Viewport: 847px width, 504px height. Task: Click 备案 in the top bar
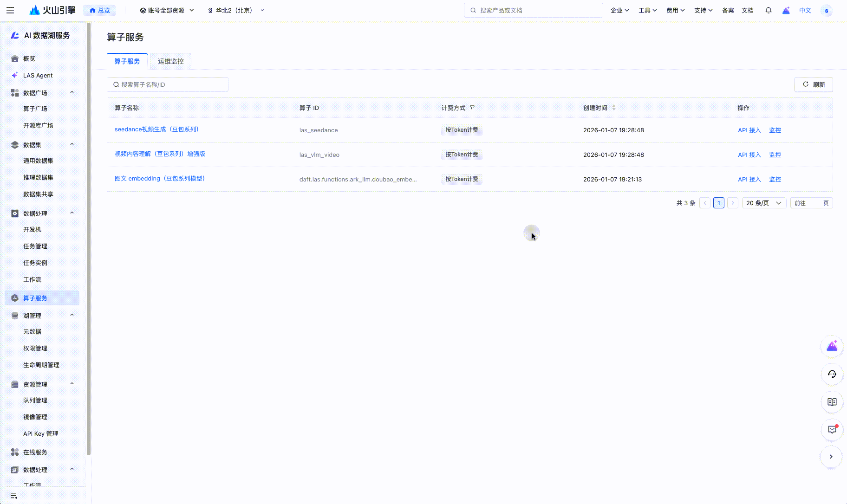coord(728,10)
